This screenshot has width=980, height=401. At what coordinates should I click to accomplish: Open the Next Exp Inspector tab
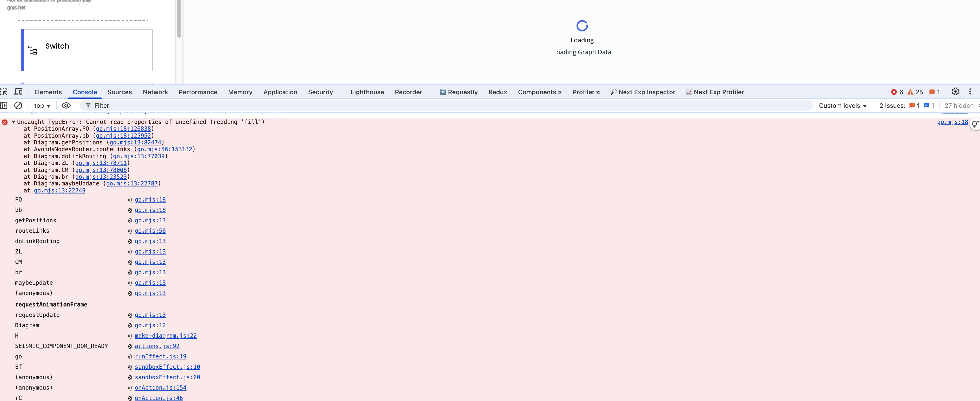click(643, 92)
